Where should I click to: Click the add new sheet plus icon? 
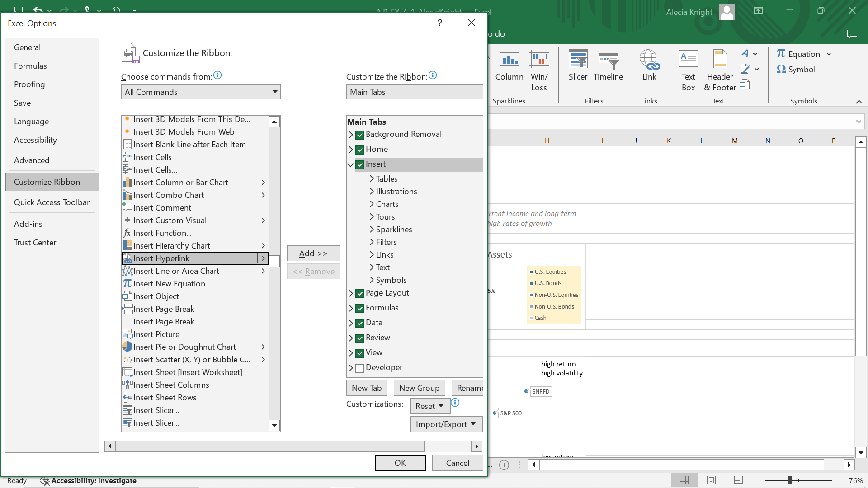[504, 465]
